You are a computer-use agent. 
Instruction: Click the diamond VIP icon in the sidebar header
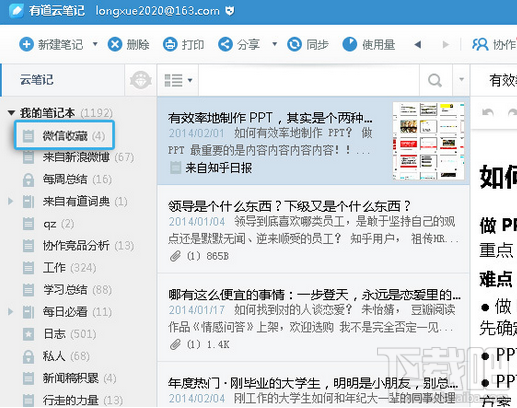pyautogui.click(x=141, y=80)
